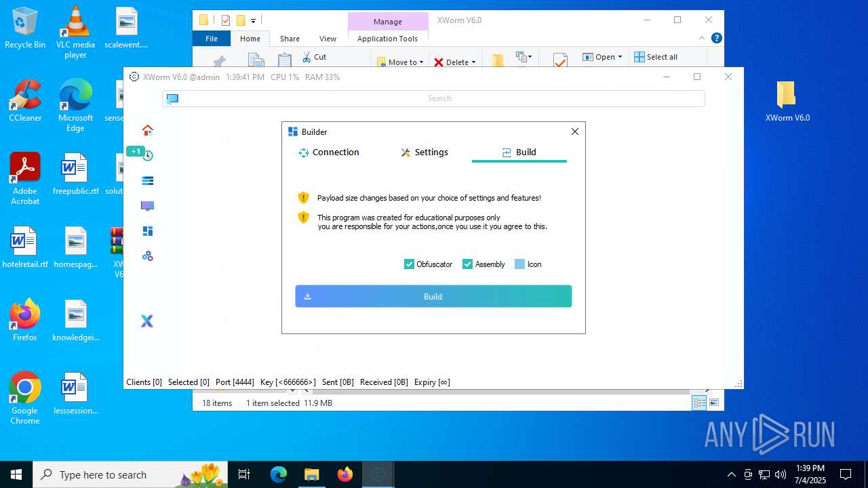868x488 pixels.
Task: Click the chat bubble icon beside Search
Action: (x=172, y=98)
